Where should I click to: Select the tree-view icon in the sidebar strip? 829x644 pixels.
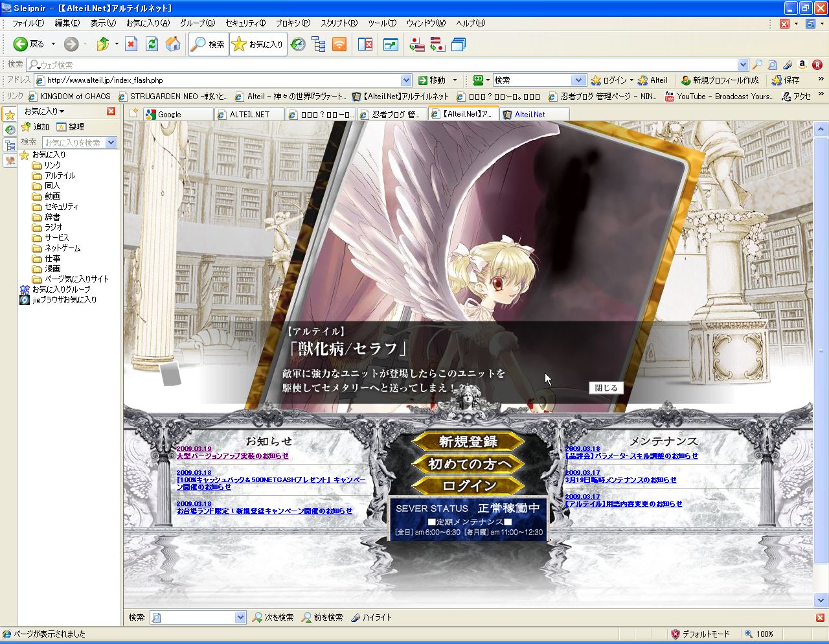(x=10, y=145)
